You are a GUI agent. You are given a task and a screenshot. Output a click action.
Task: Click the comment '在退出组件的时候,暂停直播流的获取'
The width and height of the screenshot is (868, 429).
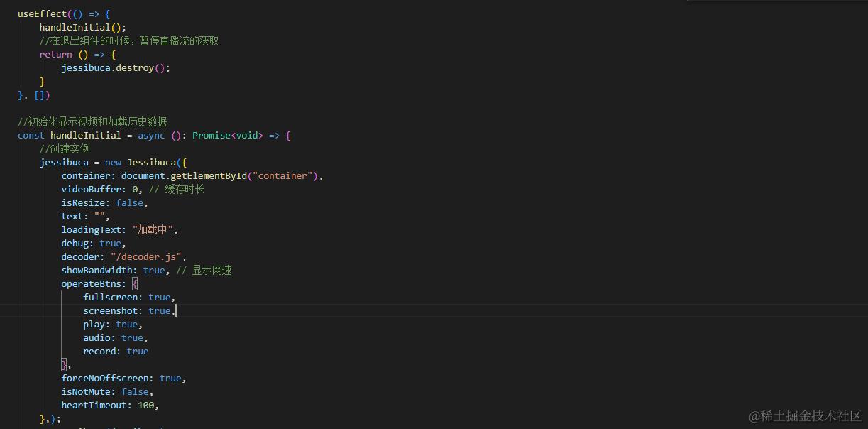pos(129,40)
